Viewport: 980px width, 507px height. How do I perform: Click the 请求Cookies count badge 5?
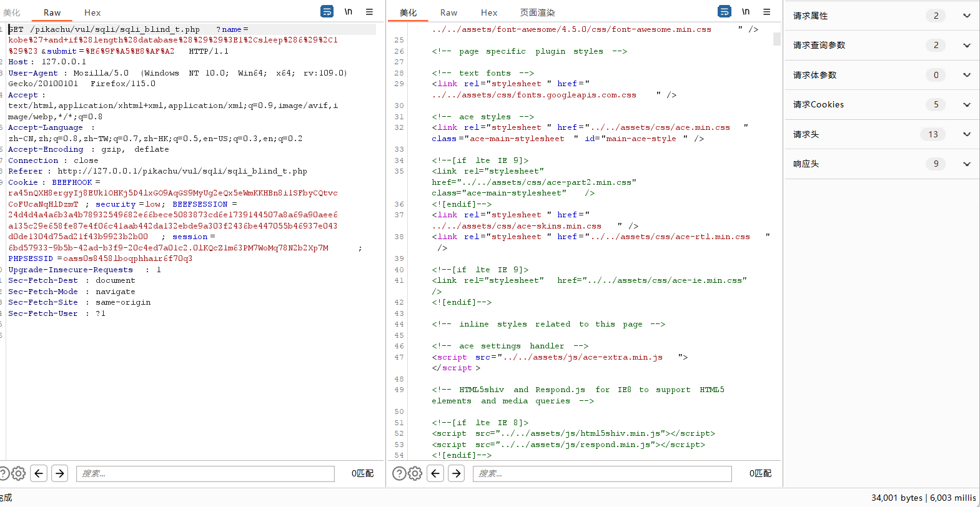tap(936, 104)
